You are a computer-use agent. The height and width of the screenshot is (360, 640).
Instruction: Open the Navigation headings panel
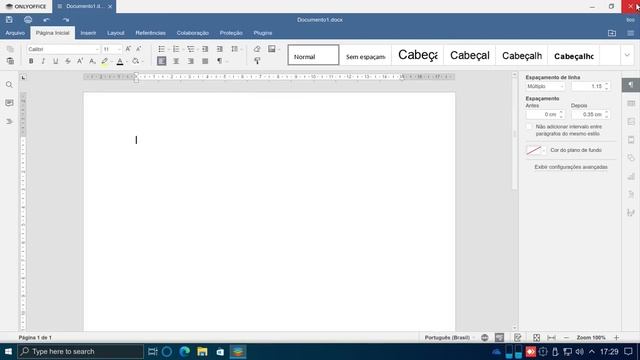[9, 121]
